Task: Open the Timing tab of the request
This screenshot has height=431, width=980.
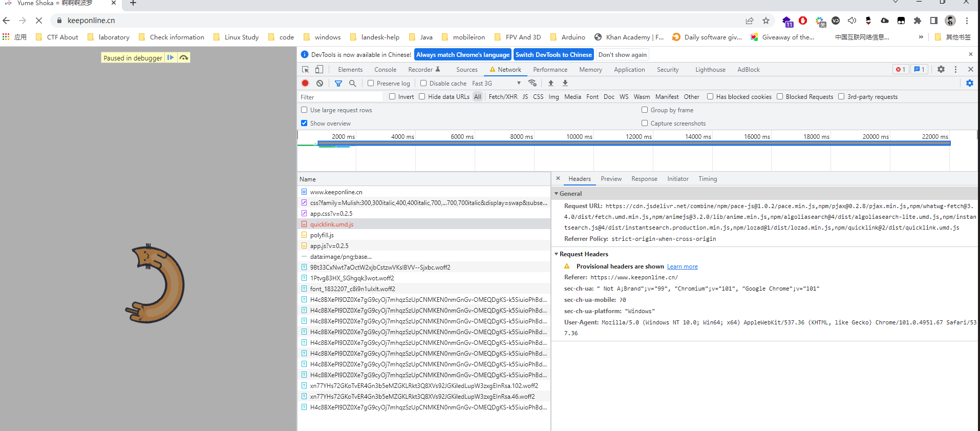Action: [708, 179]
